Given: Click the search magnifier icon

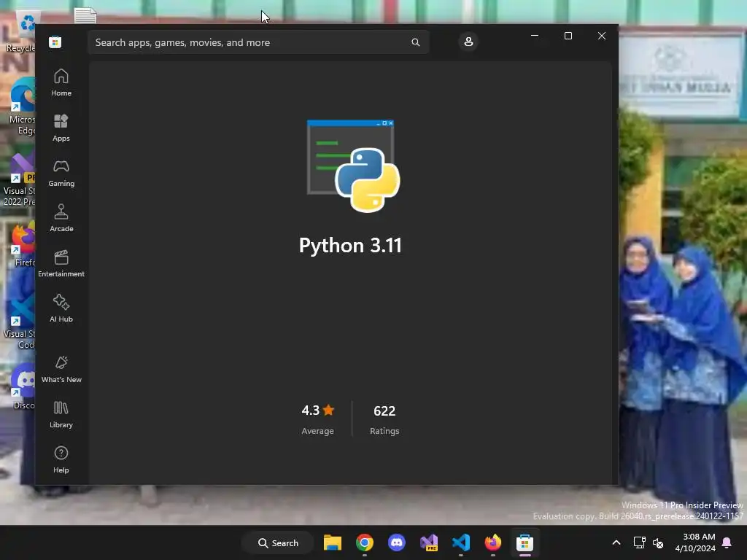Looking at the screenshot, I should tap(415, 42).
